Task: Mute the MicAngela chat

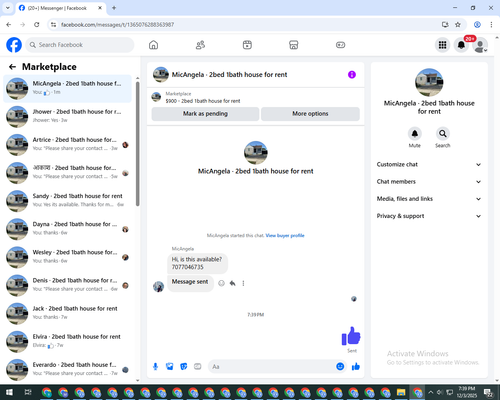Action: 414,134
